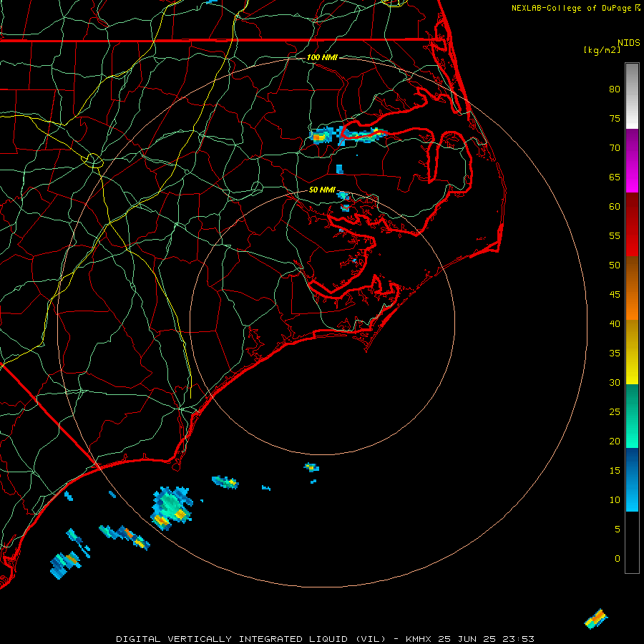Select the 80 value on the VIL scale
Viewport: 644px width, 644px height.
tap(615, 89)
